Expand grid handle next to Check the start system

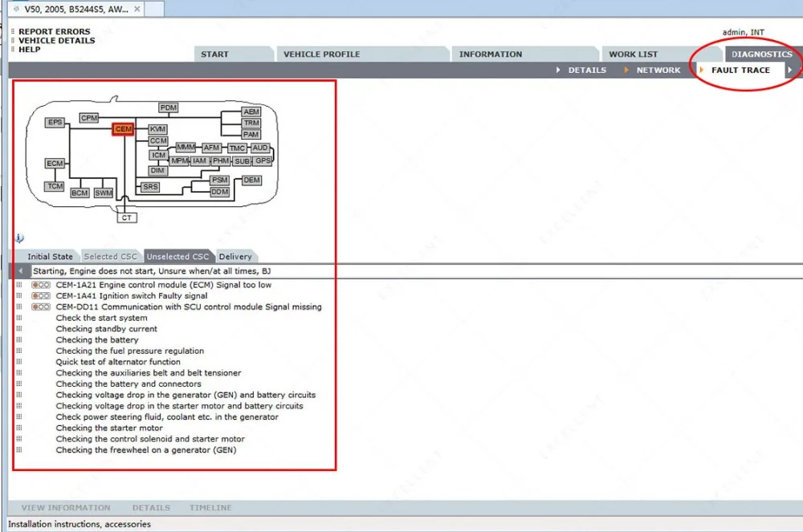pos(19,318)
